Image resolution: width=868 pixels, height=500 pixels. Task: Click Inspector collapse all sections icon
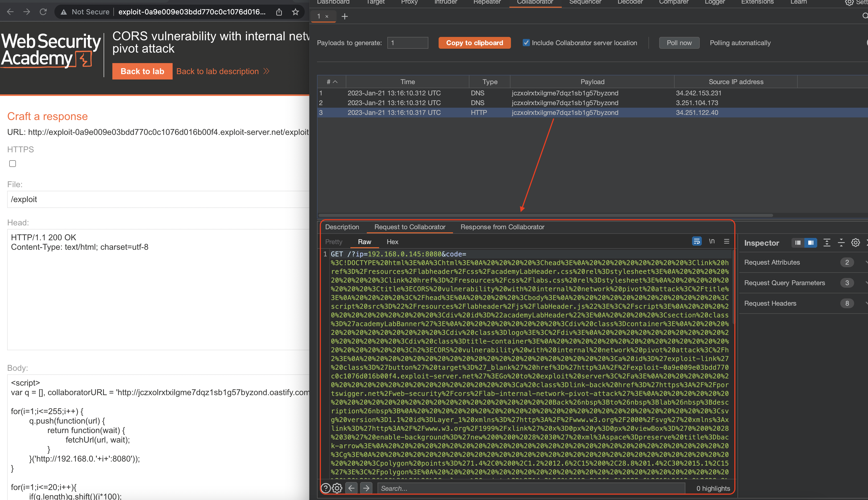841,243
